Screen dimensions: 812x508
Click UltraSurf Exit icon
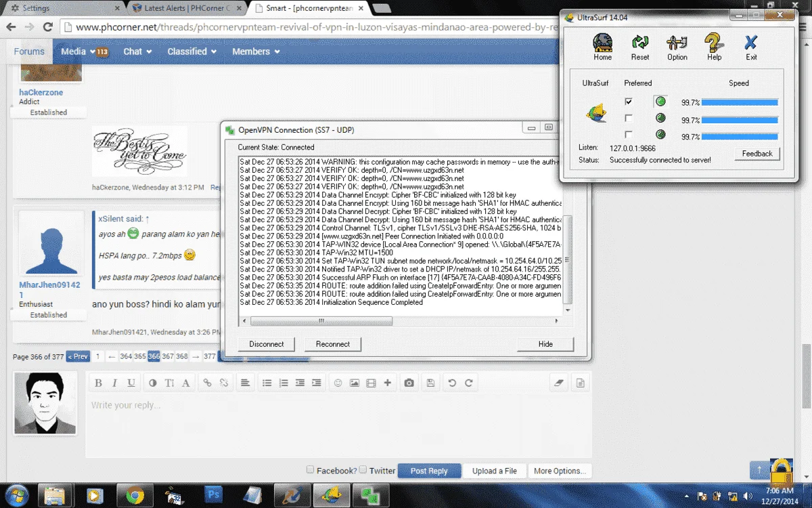(751, 47)
